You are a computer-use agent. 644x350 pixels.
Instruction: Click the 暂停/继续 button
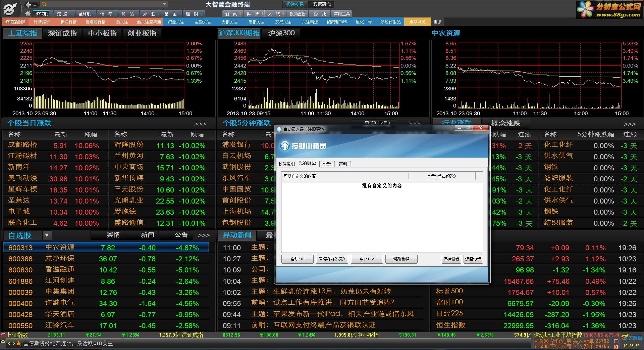pyautogui.click(x=332, y=259)
